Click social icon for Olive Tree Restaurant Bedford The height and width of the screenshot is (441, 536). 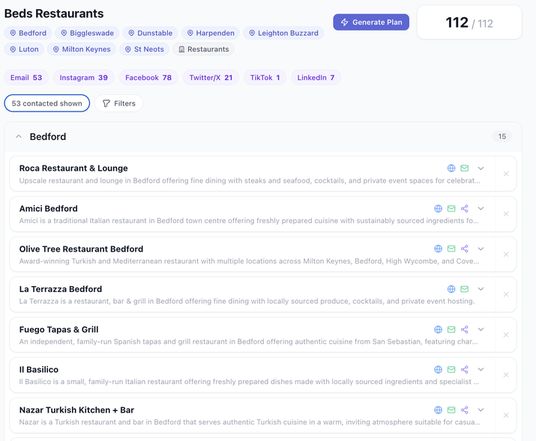(x=464, y=249)
